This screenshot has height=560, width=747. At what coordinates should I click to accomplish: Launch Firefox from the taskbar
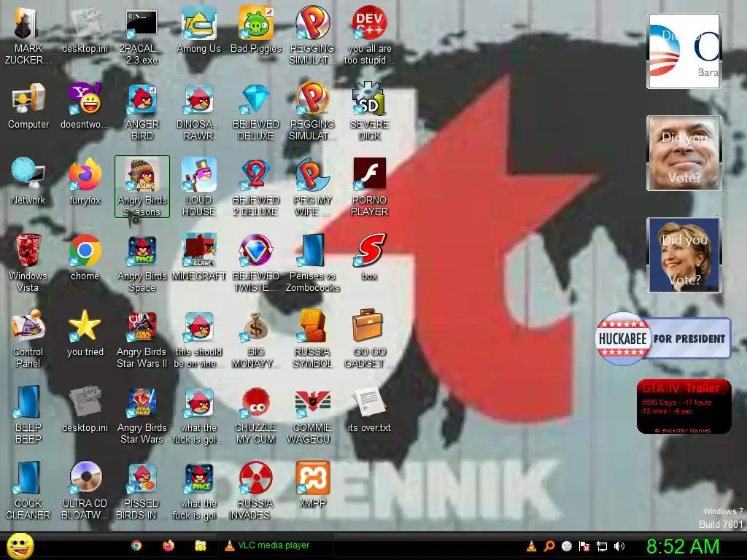[169, 545]
